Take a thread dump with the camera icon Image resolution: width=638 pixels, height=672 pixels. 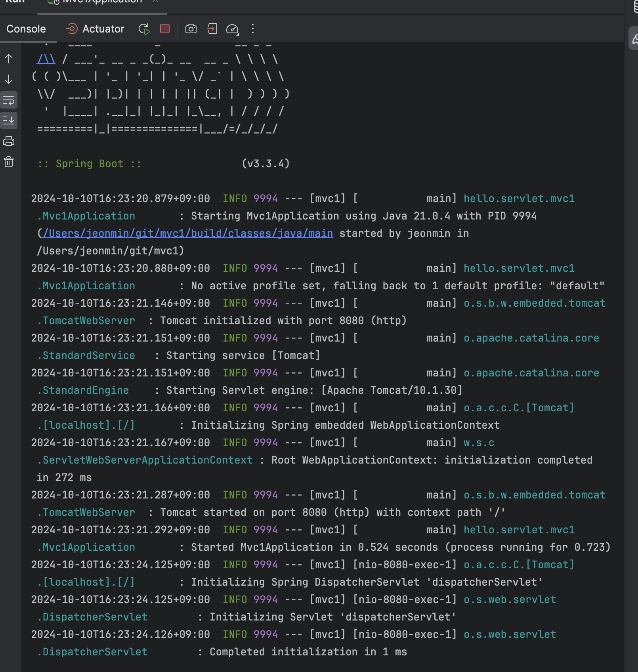191,29
